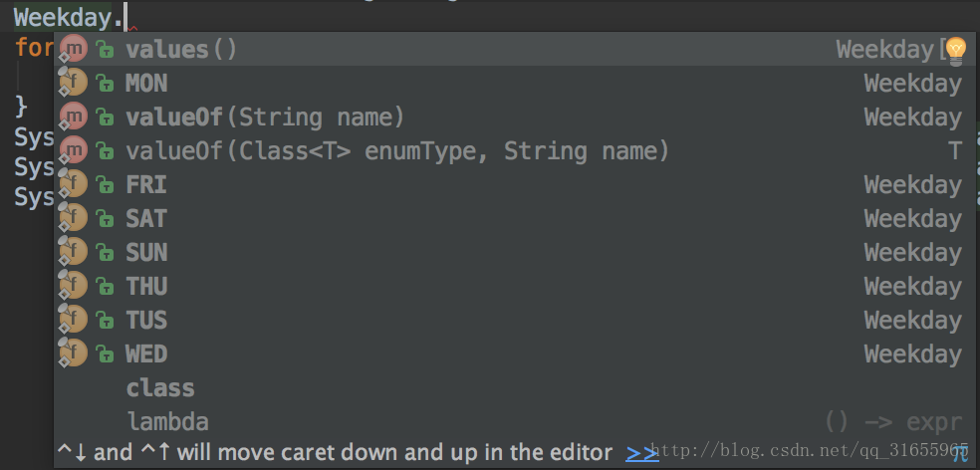Click the green lock icon beside SUN
This screenshot has width=980, height=470.
(106, 253)
